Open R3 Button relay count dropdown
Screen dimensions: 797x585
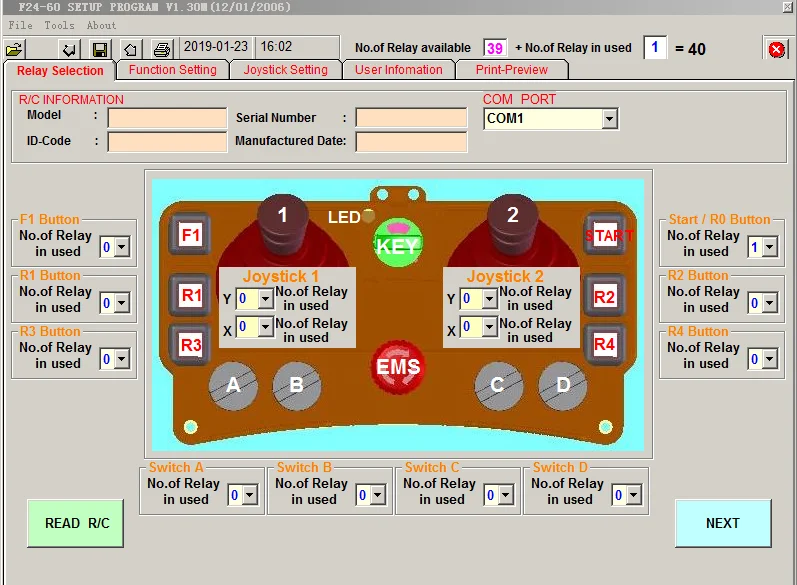point(121,359)
